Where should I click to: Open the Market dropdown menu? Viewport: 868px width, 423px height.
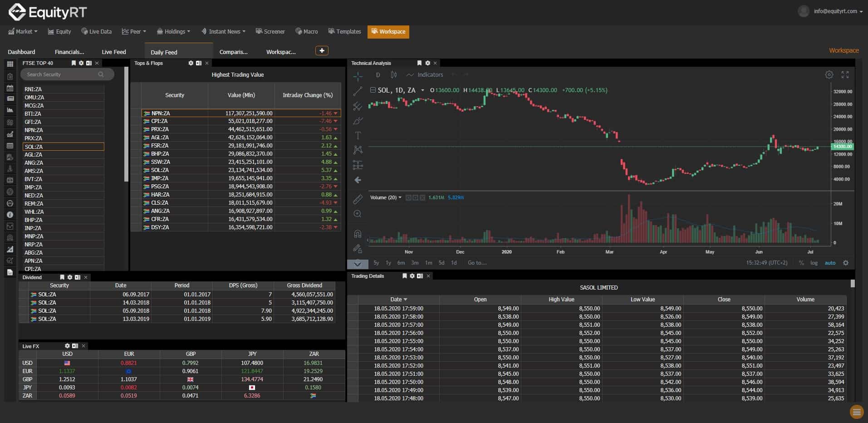(23, 32)
